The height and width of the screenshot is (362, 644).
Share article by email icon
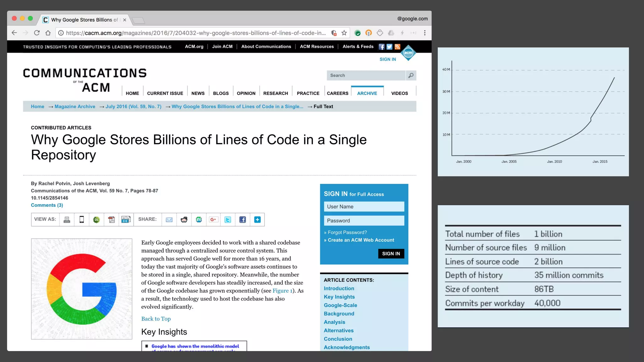point(169,220)
